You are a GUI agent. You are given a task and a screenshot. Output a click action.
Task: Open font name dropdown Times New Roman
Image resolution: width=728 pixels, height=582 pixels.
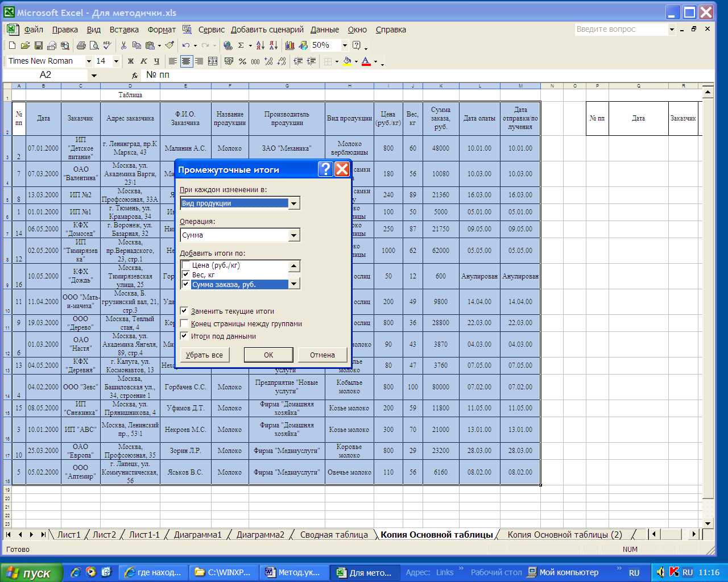coord(89,61)
